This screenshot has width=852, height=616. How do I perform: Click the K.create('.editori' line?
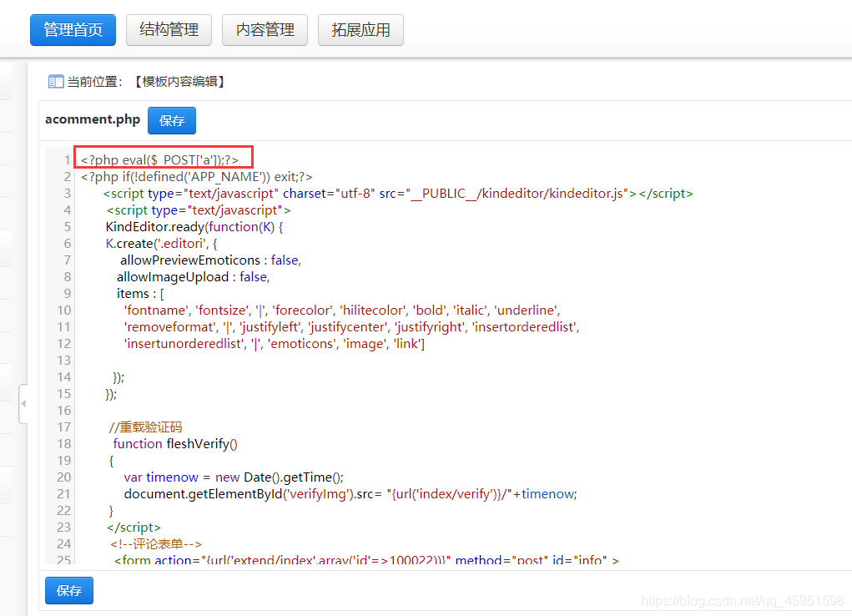pyautogui.click(x=161, y=244)
